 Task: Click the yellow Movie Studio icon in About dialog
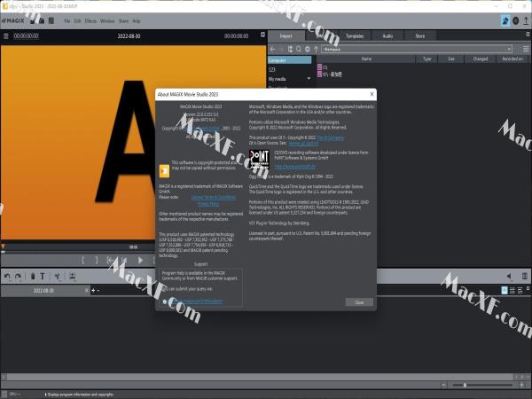point(165,171)
